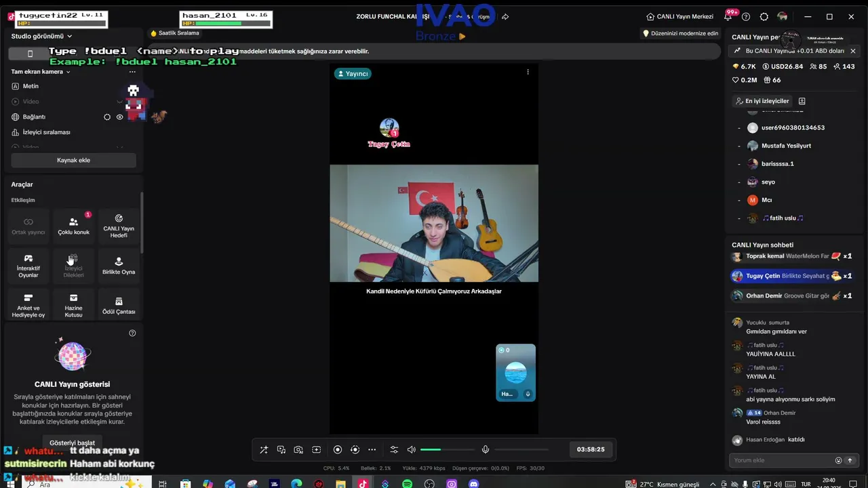Click the CANLI Yayın gösterisi help icon

click(x=132, y=333)
